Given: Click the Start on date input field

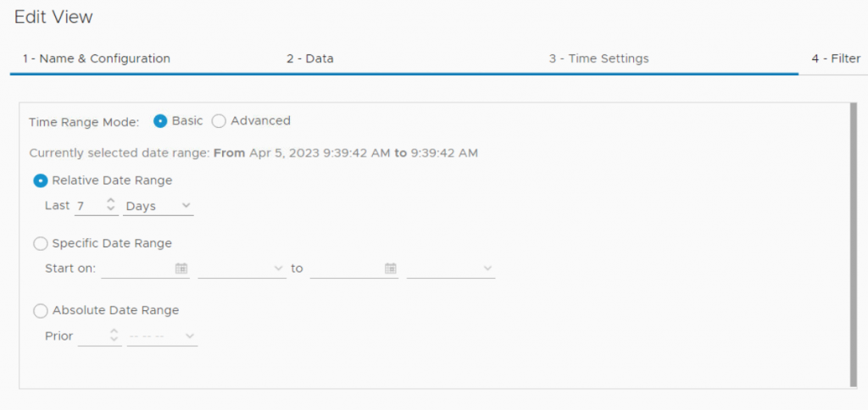Looking at the screenshot, I should click(136, 269).
